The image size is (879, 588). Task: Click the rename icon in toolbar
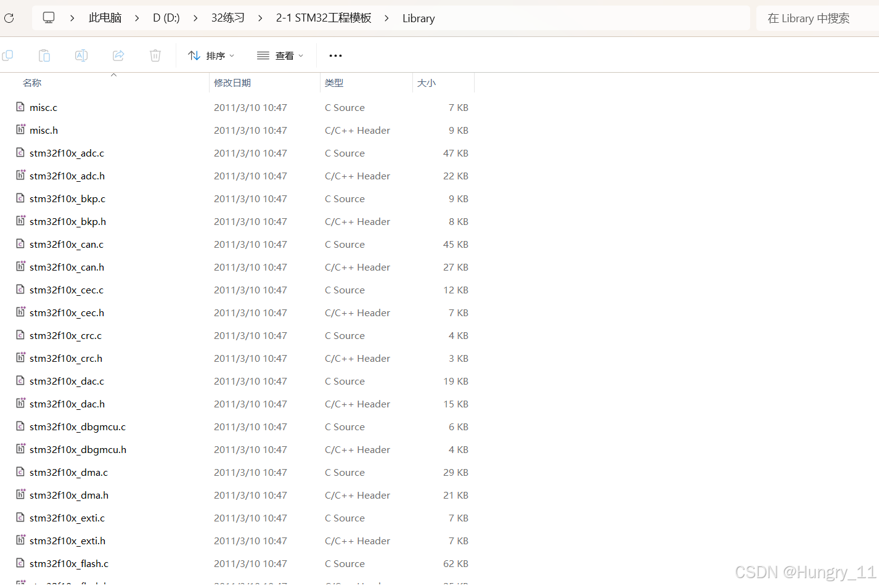[x=81, y=55]
